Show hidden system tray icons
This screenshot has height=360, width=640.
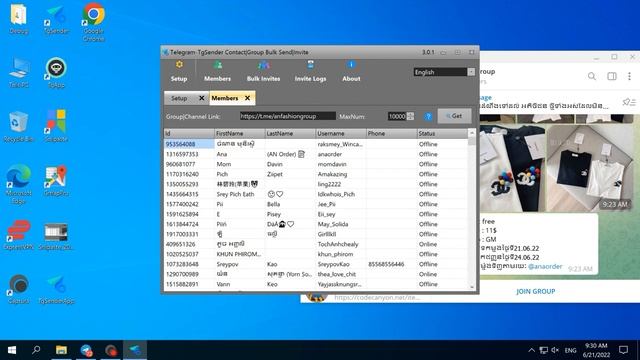(531, 350)
